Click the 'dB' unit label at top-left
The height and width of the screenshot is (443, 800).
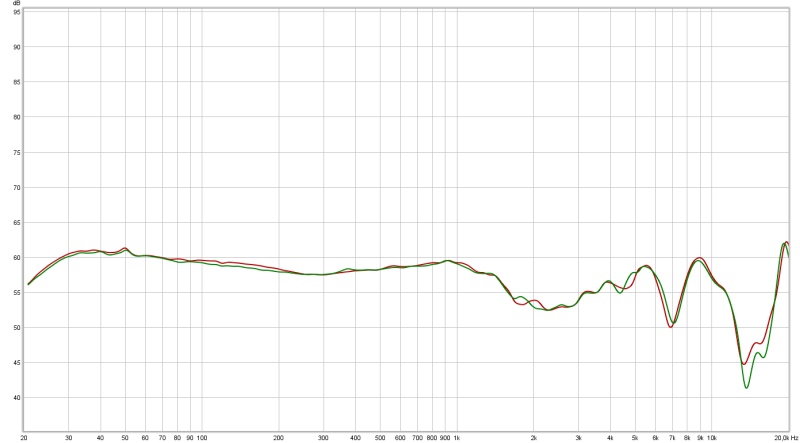15,4
